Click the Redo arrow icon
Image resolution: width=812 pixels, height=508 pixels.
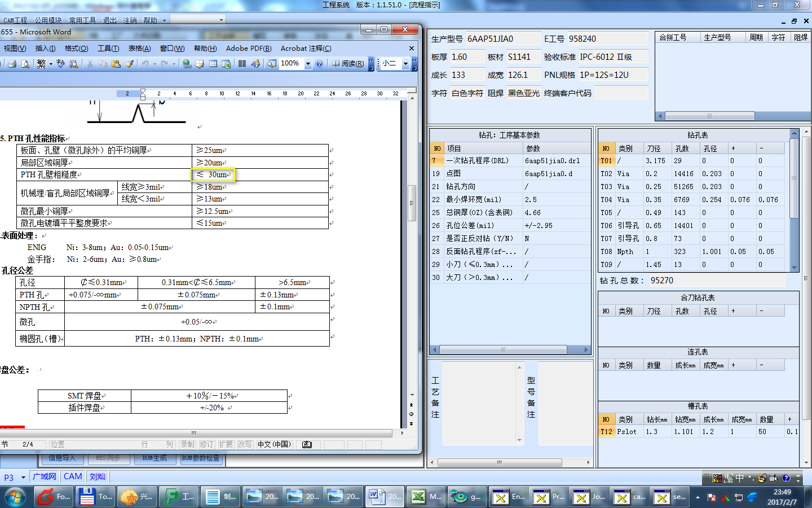pos(164,64)
